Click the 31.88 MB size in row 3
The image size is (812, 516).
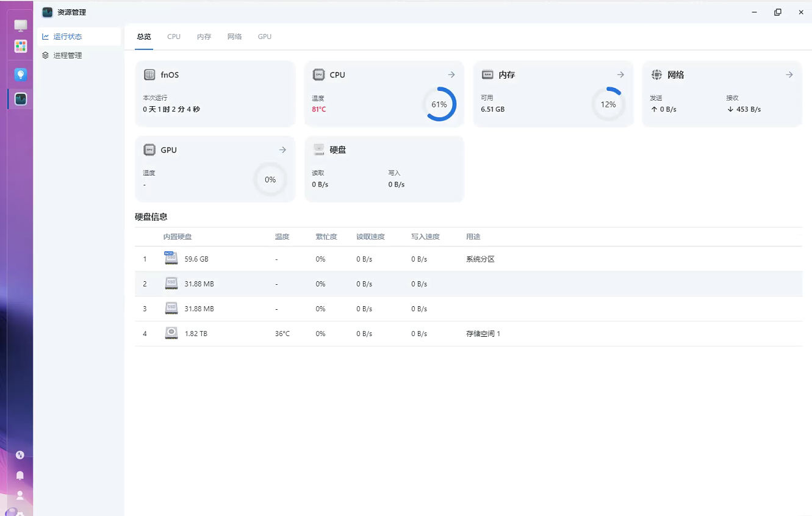tap(199, 309)
